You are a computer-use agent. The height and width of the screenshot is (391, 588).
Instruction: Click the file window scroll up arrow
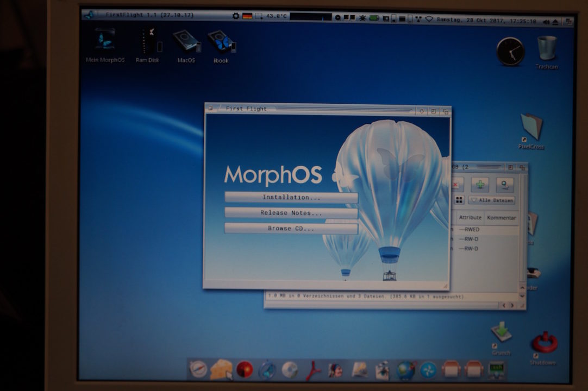coord(522,287)
